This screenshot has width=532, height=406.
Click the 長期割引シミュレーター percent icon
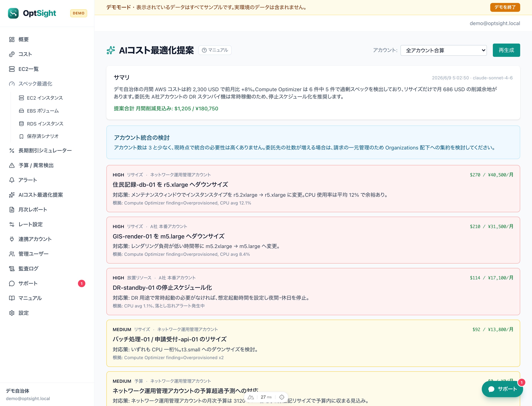pyautogui.click(x=12, y=150)
